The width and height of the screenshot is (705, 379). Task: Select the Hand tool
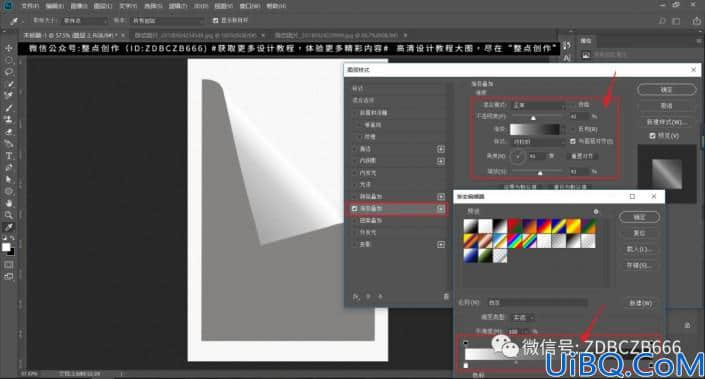pyautogui.click(x=9, y=203)
